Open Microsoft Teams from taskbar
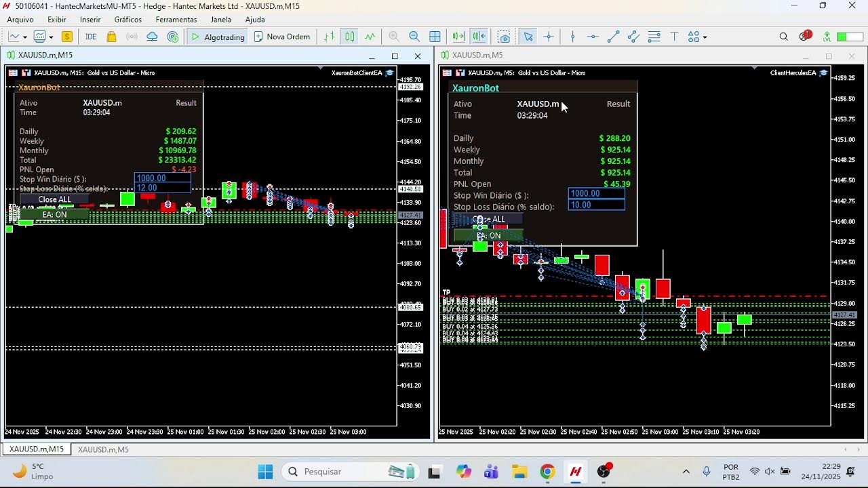 [x=491, y=472]
